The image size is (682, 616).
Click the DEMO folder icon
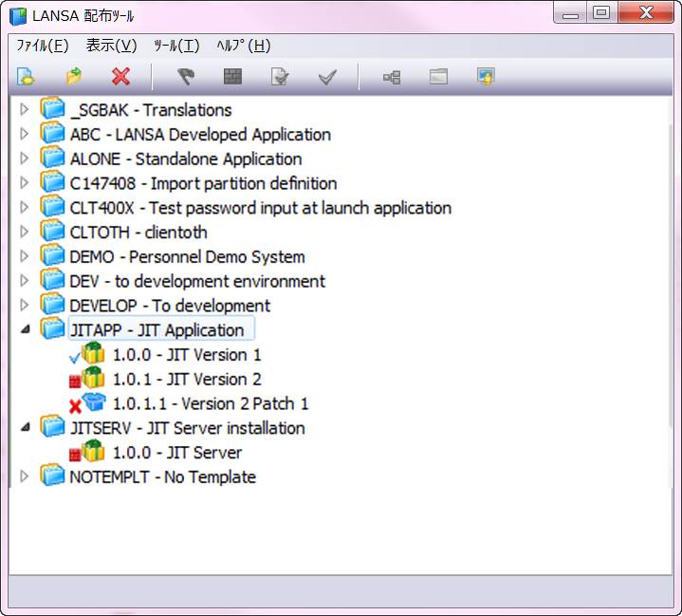point(52,255)
